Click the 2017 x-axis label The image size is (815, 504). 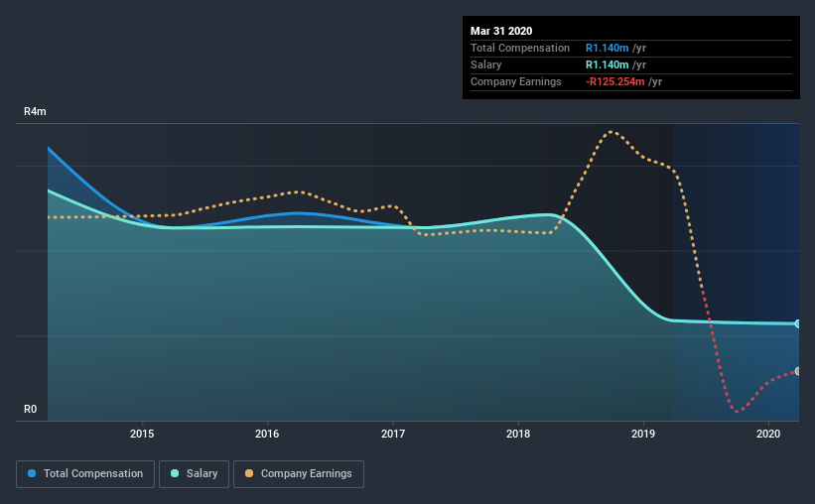pos(393,434)
